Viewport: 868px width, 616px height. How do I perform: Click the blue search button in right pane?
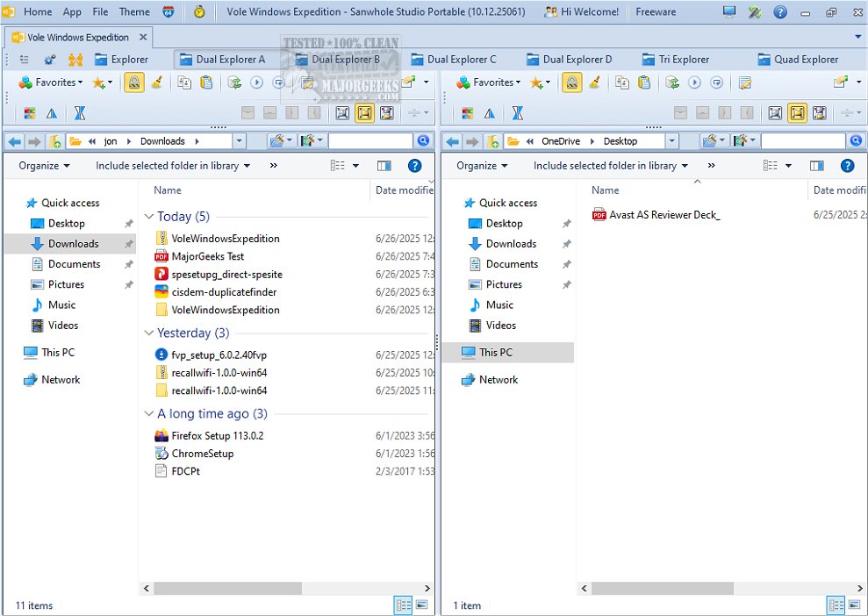tap(856, 141)
